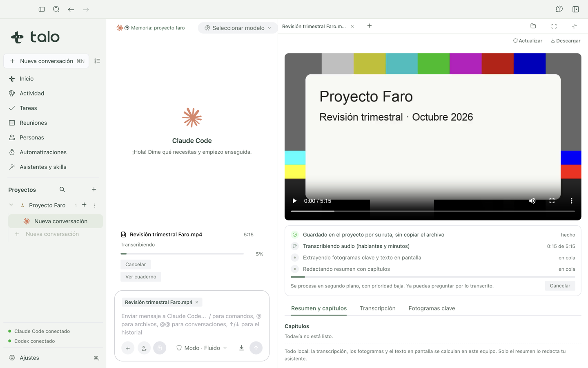Open the conversation list icon beside Nueva conversación
Screen dimensions: 588x368
(97, 61)
